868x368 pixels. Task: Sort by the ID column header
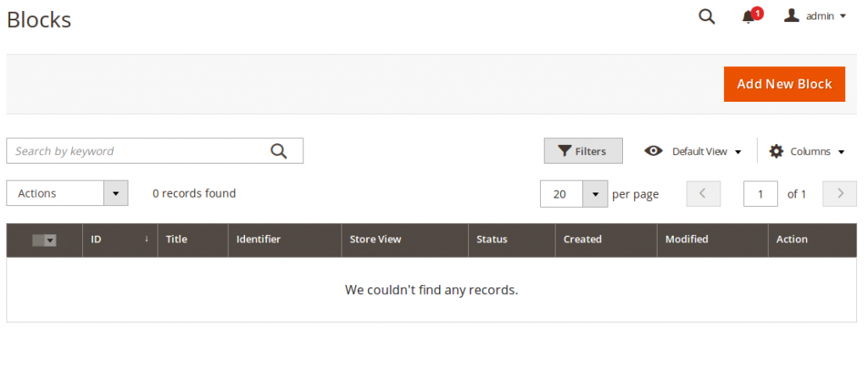point(97,239)
